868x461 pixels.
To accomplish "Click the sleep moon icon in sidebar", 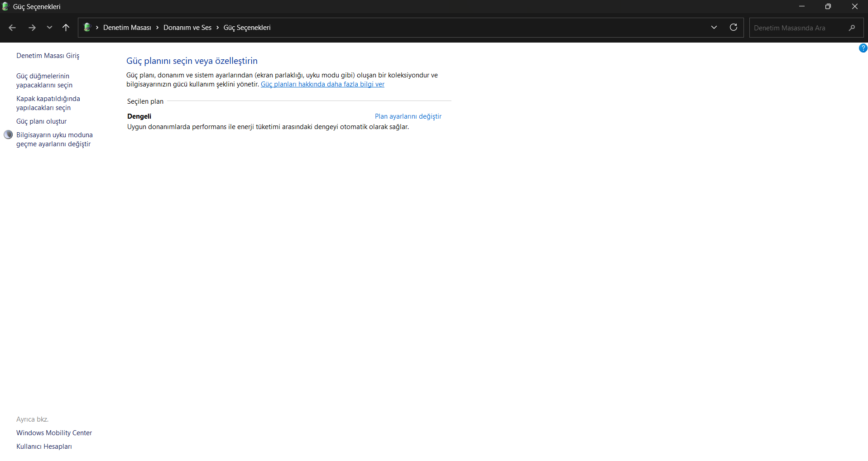I will (8, 134).
